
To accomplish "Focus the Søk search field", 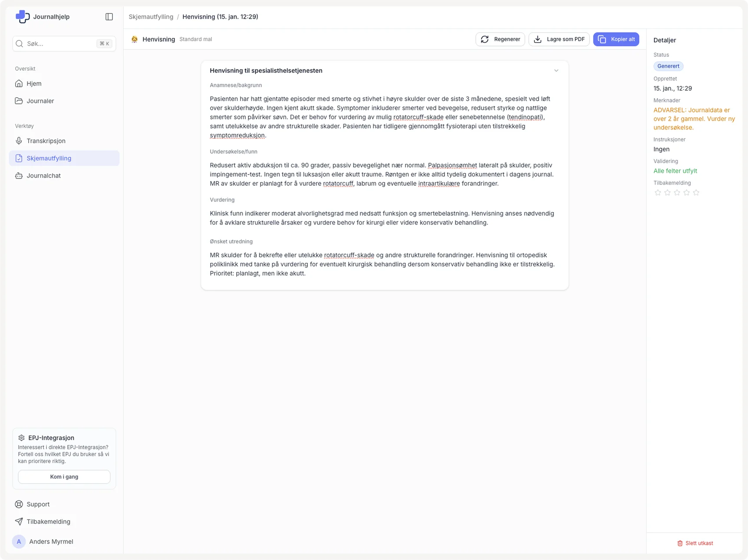I will pos(61,43).
